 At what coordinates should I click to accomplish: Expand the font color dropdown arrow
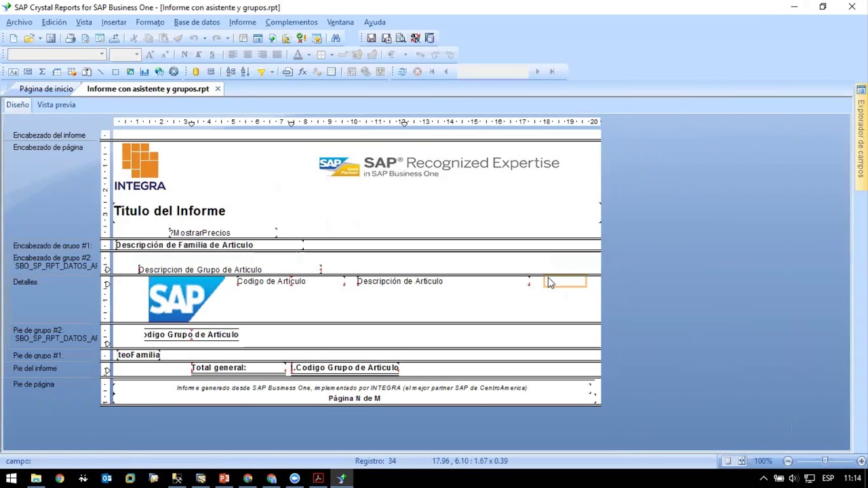coord(309,54)
